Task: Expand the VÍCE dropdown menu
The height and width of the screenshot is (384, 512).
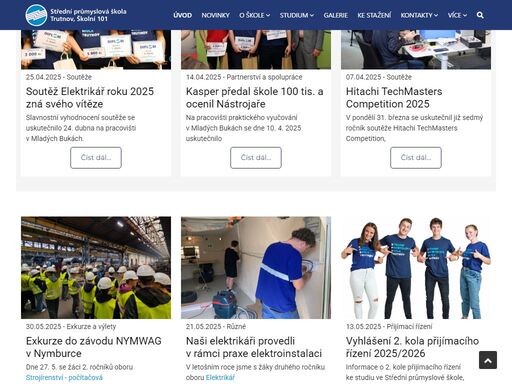Action: pos(457,15)
